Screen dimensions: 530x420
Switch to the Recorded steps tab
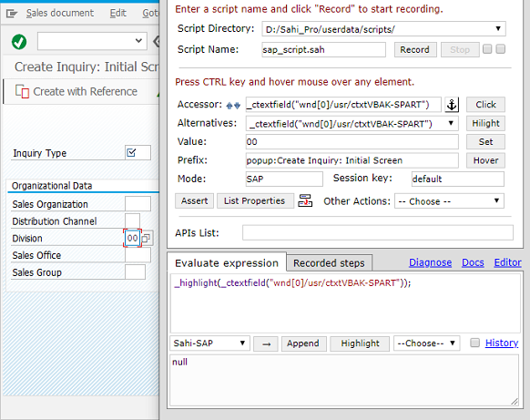pos(329,263)
